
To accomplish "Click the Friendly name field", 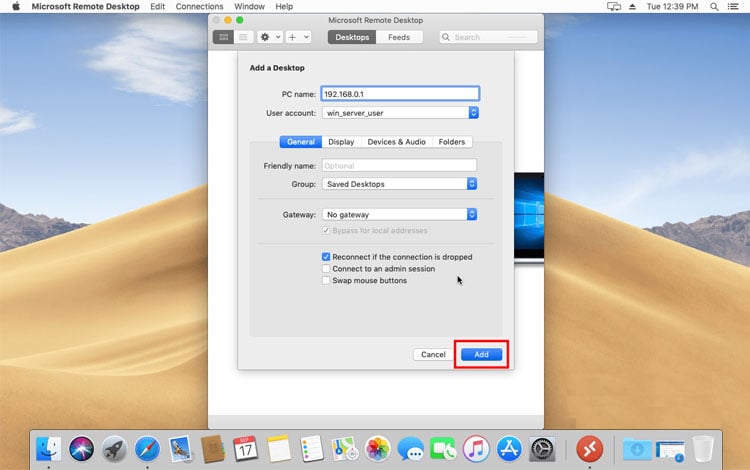I will [x=399, y=165].
